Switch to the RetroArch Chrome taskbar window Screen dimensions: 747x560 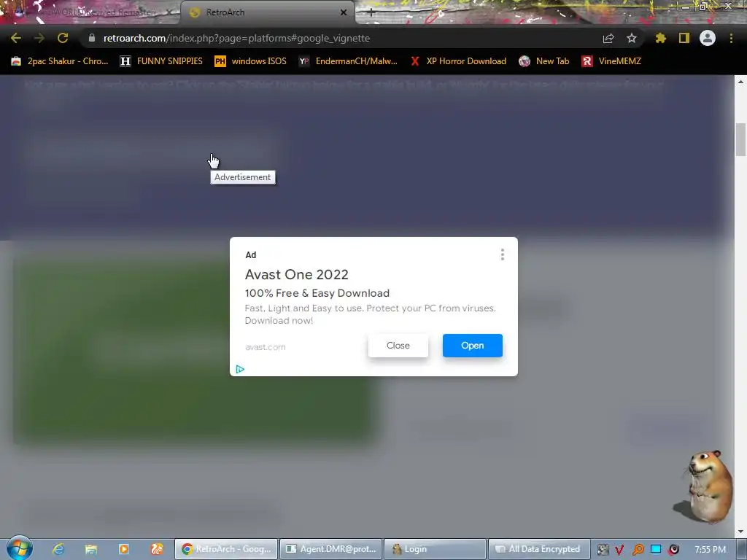click(226, 549)
